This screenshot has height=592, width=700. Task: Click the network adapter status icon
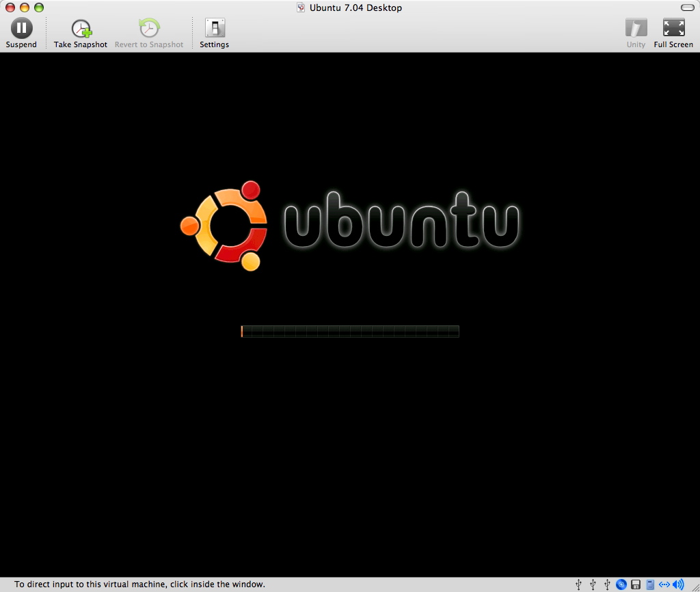click(x=664, y=584)
